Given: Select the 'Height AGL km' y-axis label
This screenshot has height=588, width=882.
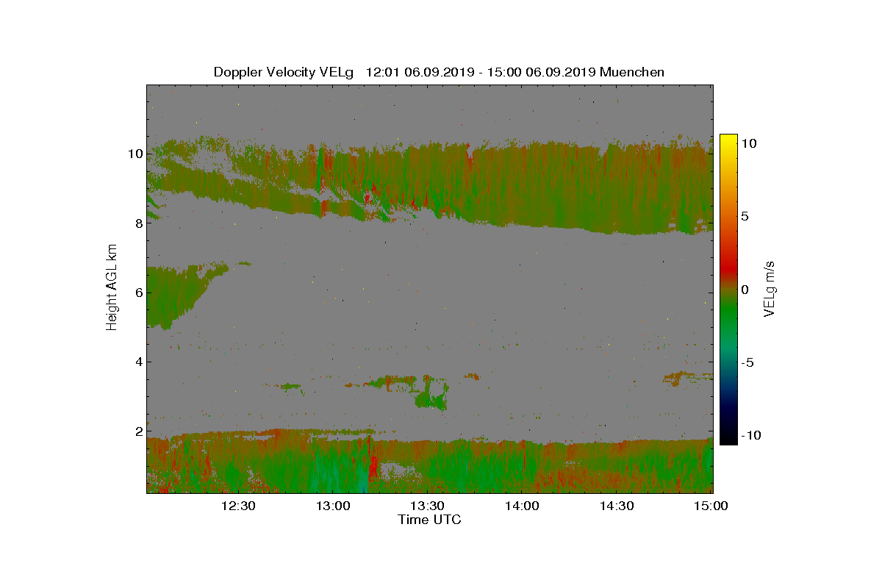Looking at the screenshot, I should (112, 287).
